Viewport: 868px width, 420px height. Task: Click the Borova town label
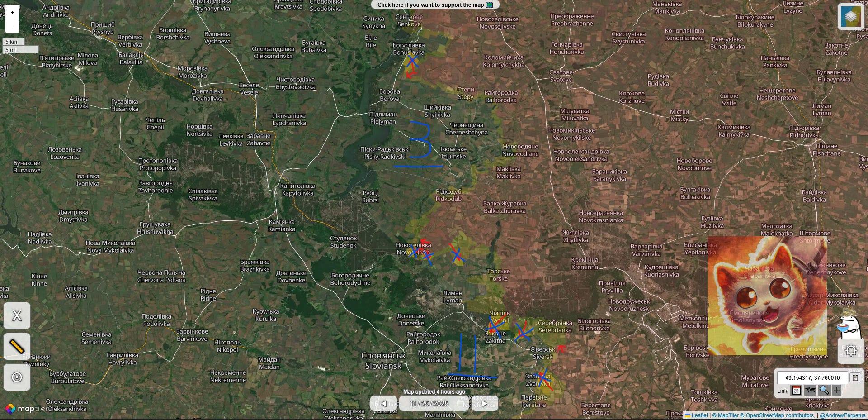[x=389, y=95]
